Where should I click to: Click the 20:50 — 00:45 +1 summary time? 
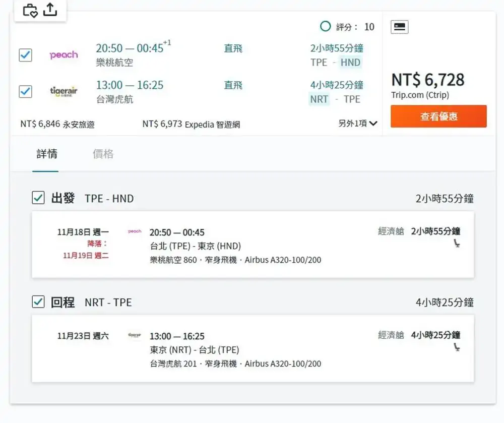[x=134, y=47]
